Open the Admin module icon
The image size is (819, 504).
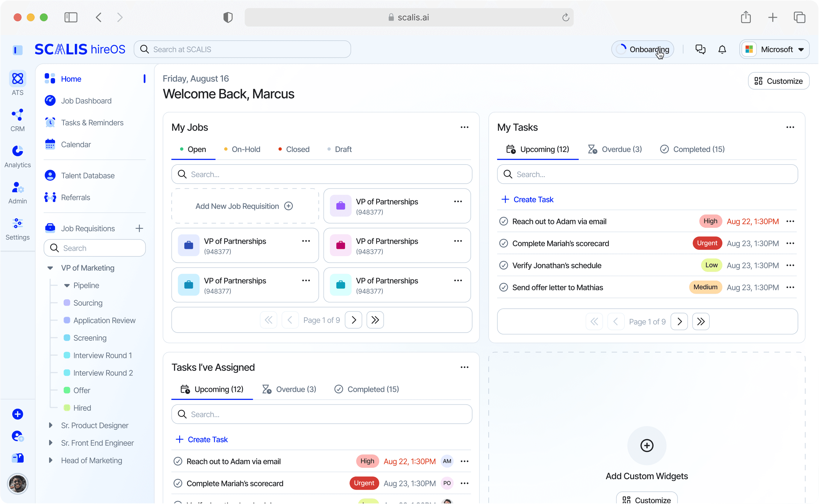click(17, 187)
